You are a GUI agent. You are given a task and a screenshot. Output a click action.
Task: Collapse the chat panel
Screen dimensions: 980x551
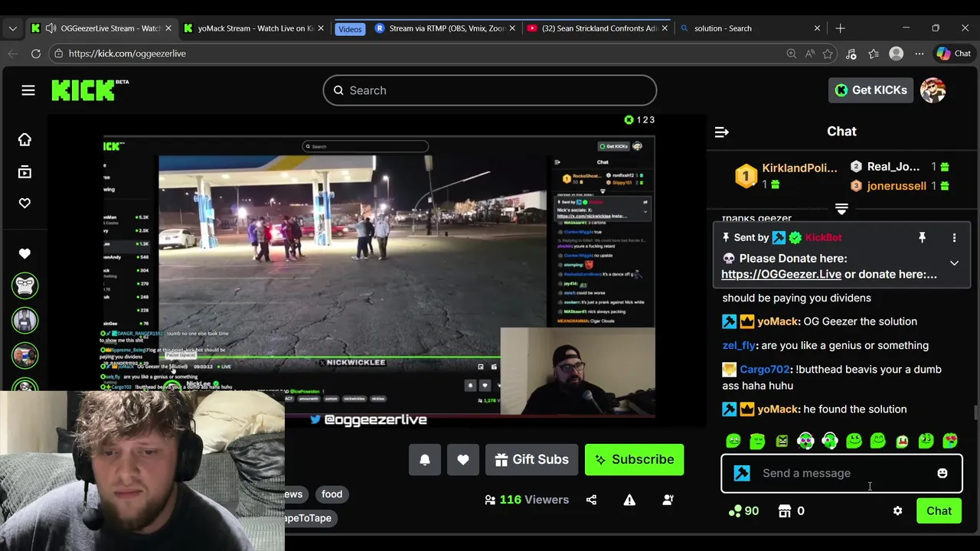721,132
